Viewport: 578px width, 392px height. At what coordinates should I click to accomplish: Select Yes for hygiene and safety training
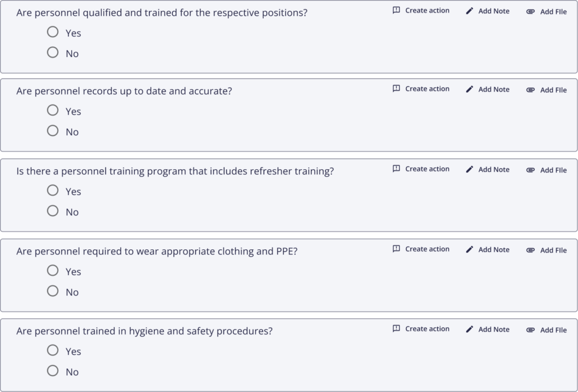[x=52, y=350]
